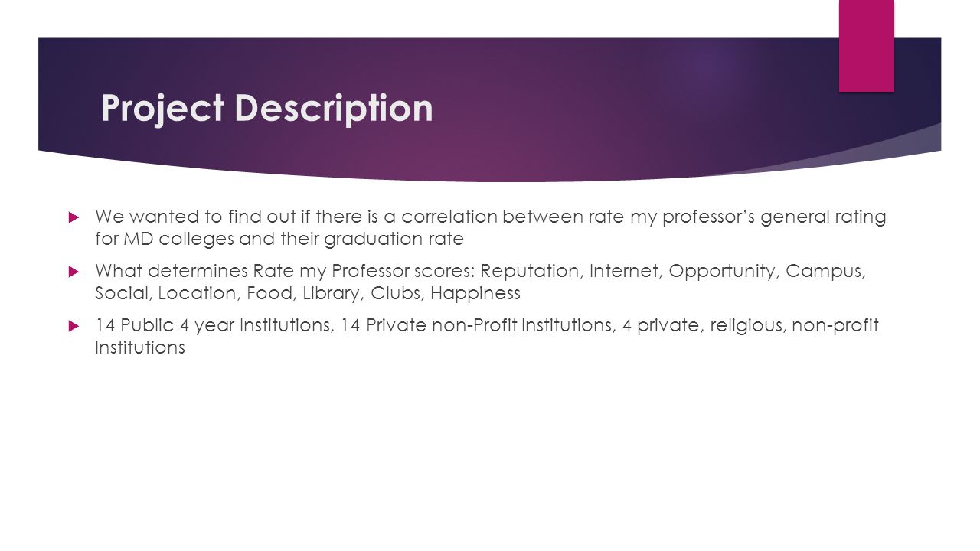Screen dimensions: 980x551
Task: Click the text "for MD colleges and their graduation rate"
Action: pyautogui.click(x=279, y=240)
